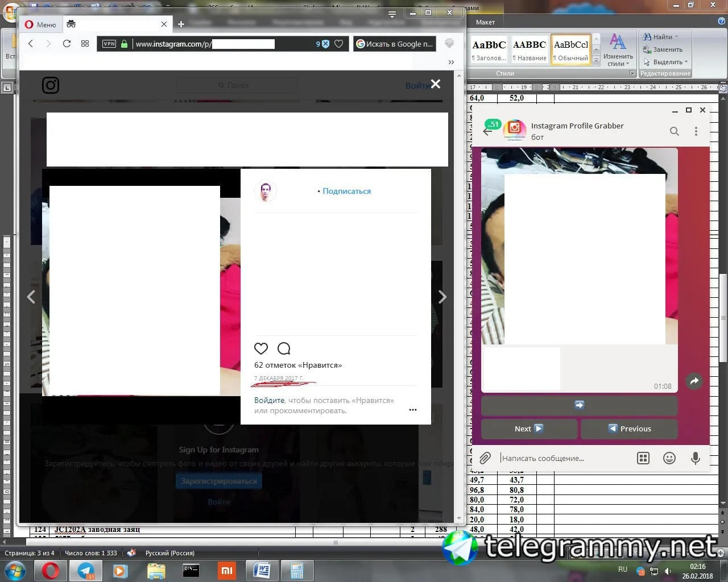Open the Макет tab in Word
The height and width of the screenshot is (582, 728).
point(485,22)
